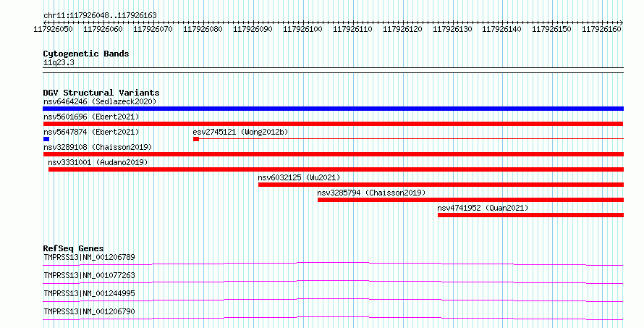Click the nsv6464246 (Sedlazeck2020) label
644x328 pixels.
click(x=100, y=101)
